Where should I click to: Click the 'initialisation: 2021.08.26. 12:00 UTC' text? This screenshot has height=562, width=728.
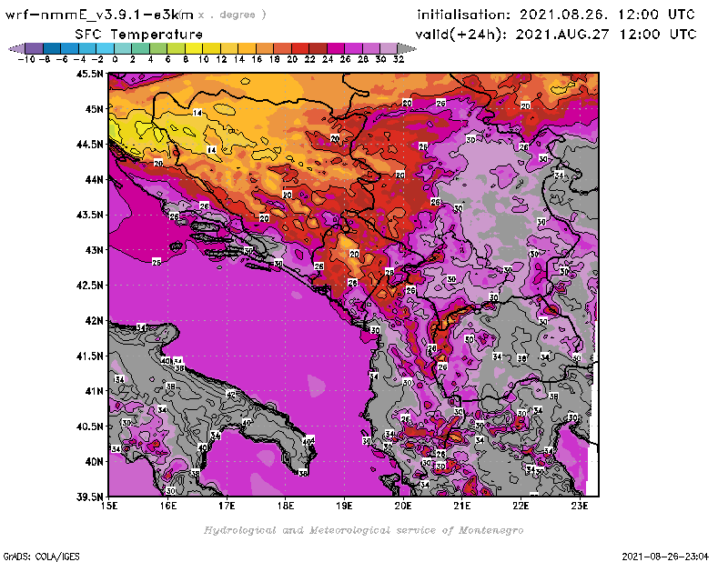click(x=556, y=15)
